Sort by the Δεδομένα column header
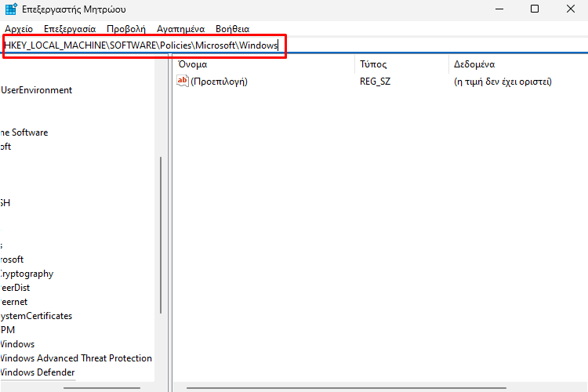This screenshot has width=588, height=392. [474, 64]
